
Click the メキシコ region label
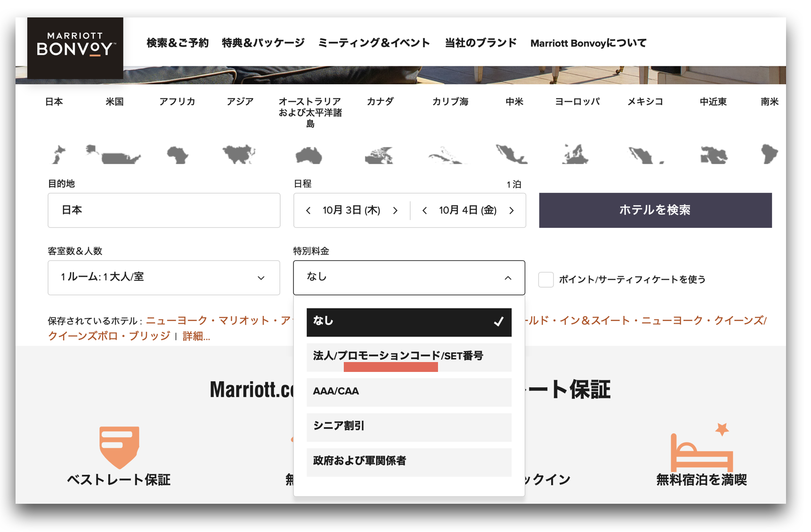645,102
